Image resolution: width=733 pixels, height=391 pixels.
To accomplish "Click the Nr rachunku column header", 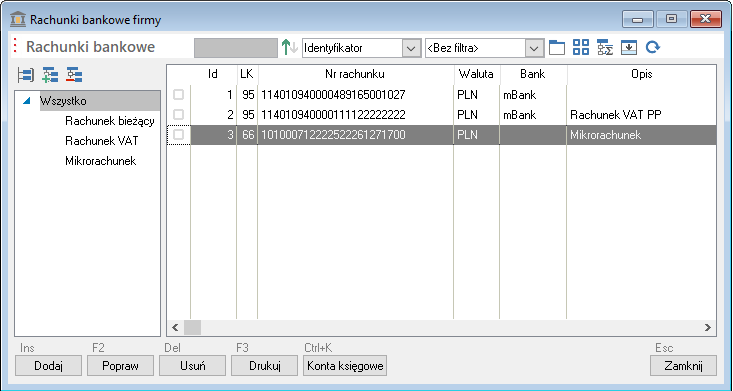I will click(356, 74).
